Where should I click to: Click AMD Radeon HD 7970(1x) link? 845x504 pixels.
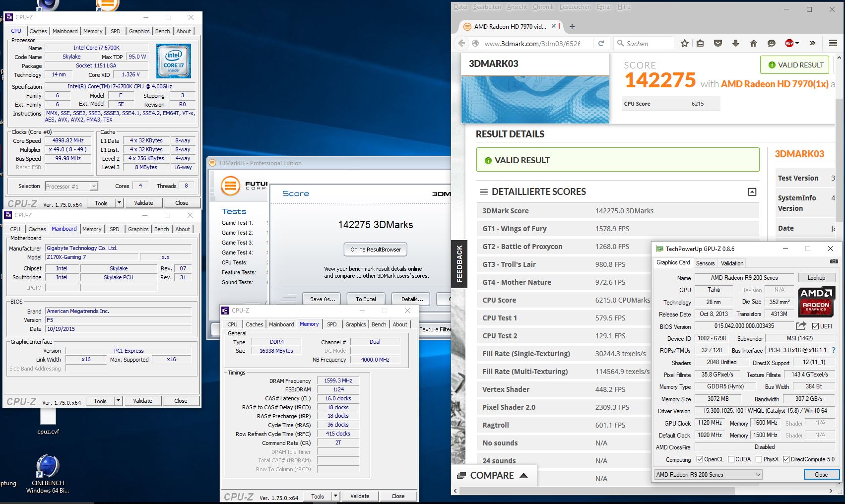[x=775, y=84]
